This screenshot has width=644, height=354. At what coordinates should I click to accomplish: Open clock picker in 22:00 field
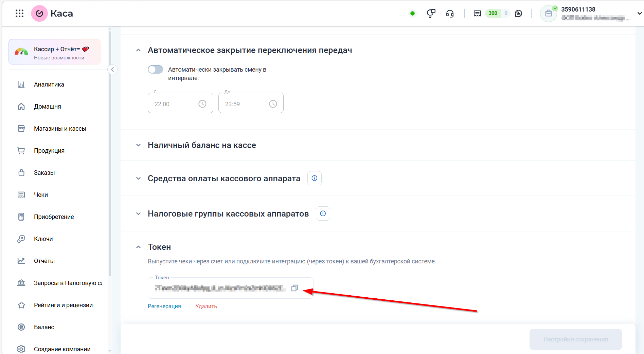(x=202, y=104)
